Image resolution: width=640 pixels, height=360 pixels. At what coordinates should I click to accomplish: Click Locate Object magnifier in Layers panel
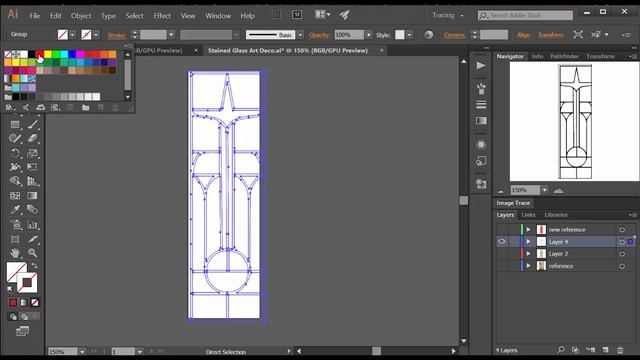[x=561, y=350]
